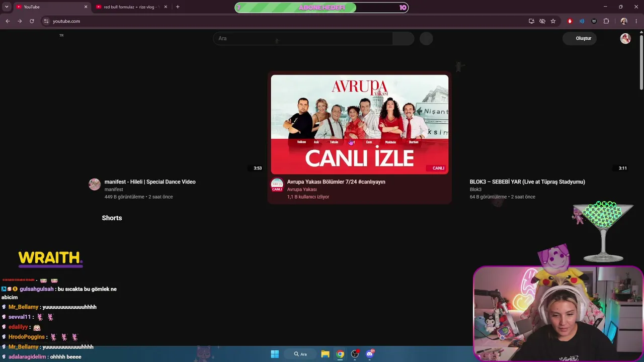Screen dimensions: 644x362
Task: Open the Avrupa Yakası channel name link
Action: point(302,190)
